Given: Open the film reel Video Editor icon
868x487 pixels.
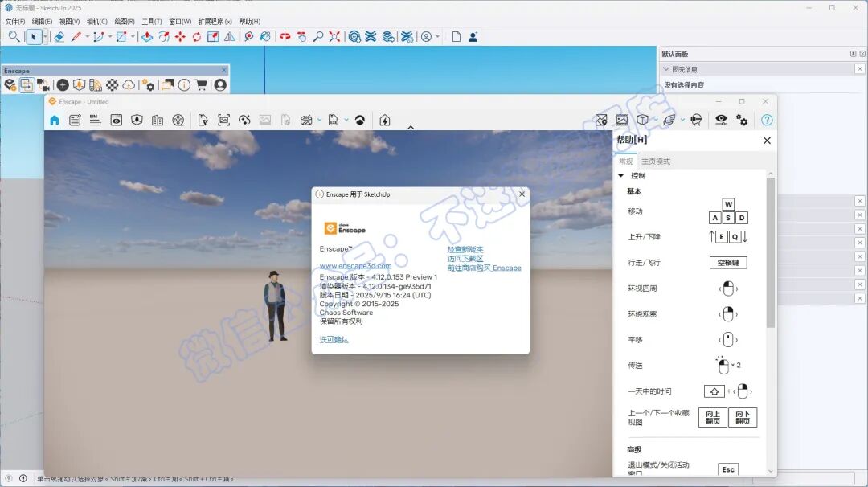Looking at the screenshot, I should pyautogui.click(x=178, y=120).
